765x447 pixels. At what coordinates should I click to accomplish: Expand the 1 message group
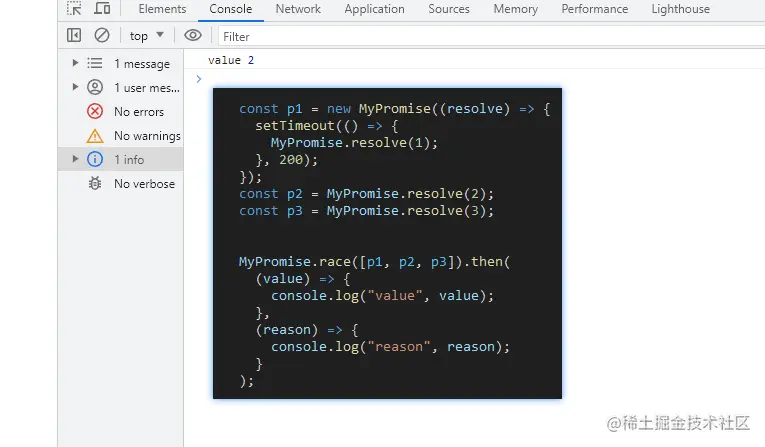[75, 63]
